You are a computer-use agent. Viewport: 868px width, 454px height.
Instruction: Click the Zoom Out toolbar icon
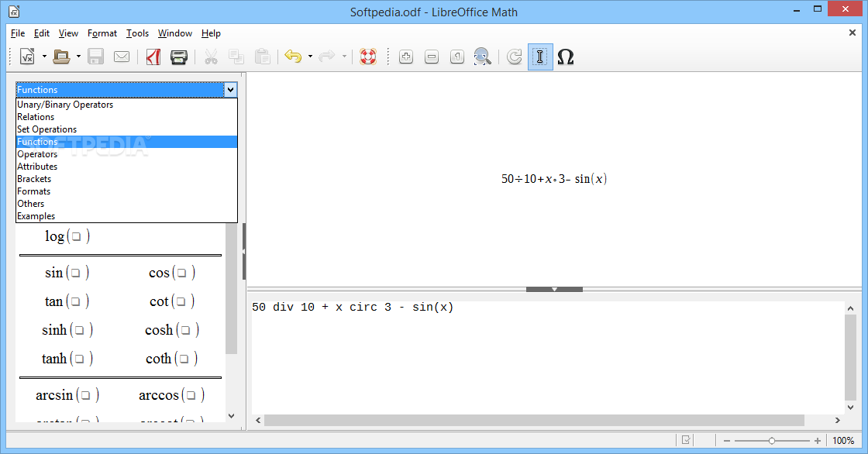tap(432, 57)
